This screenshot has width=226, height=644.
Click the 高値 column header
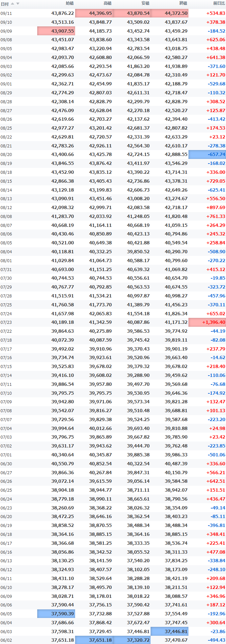pos(108,3)
